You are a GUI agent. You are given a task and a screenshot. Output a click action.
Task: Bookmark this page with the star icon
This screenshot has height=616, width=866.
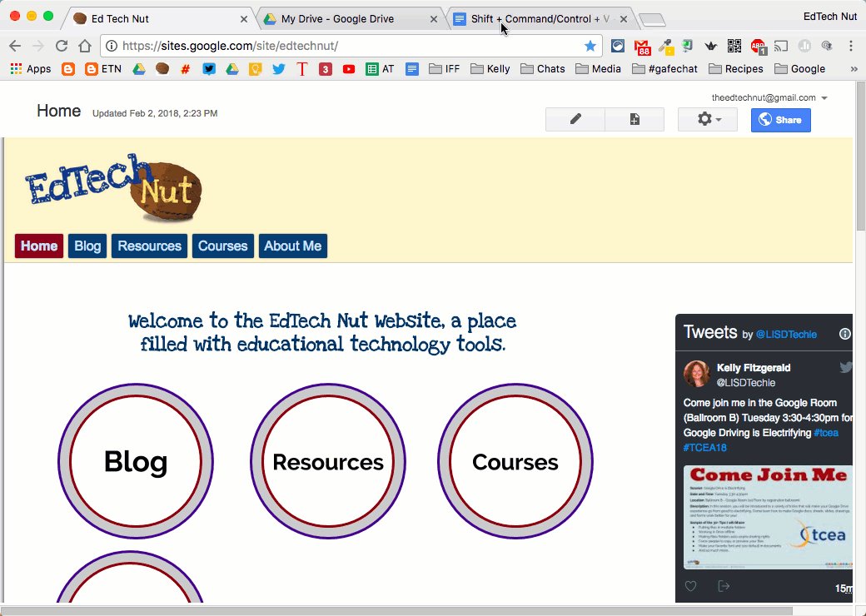(590, 46)
